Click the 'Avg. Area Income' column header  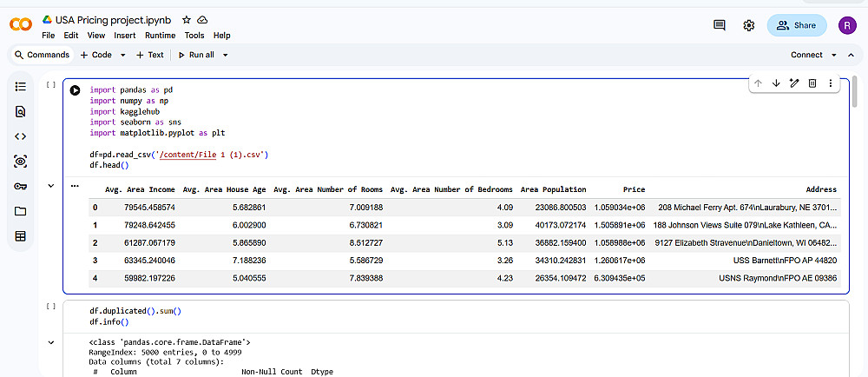(x=141, y=189)
